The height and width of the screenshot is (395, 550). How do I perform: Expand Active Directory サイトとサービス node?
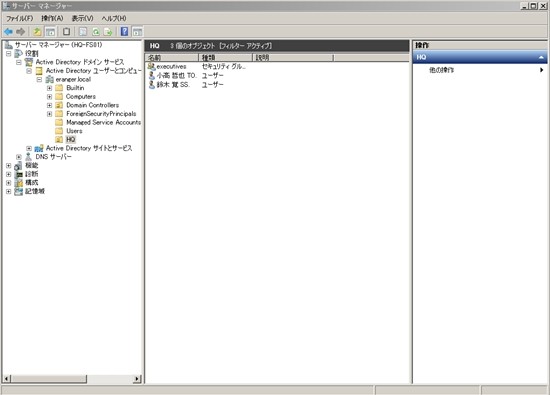click(29, 148)
